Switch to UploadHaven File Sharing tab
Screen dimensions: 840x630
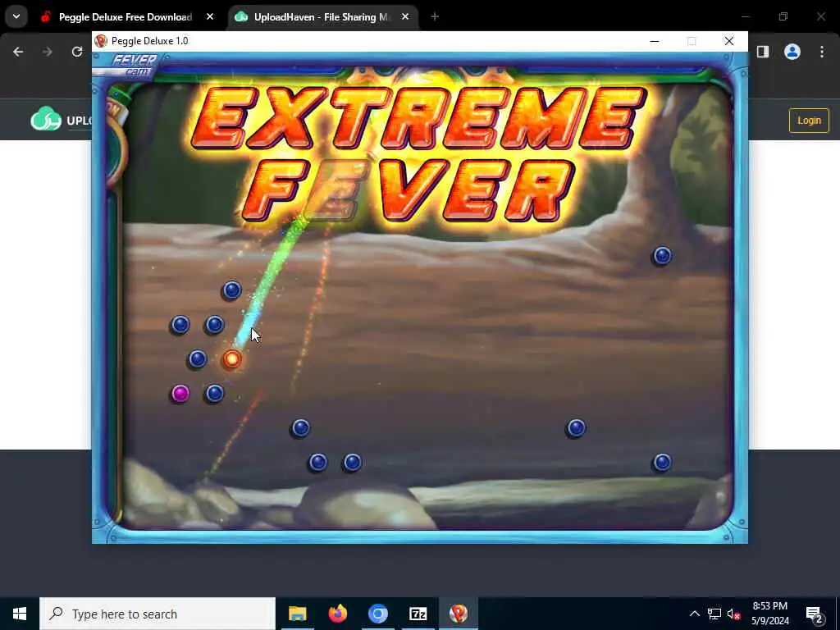(x=322, y=17)
